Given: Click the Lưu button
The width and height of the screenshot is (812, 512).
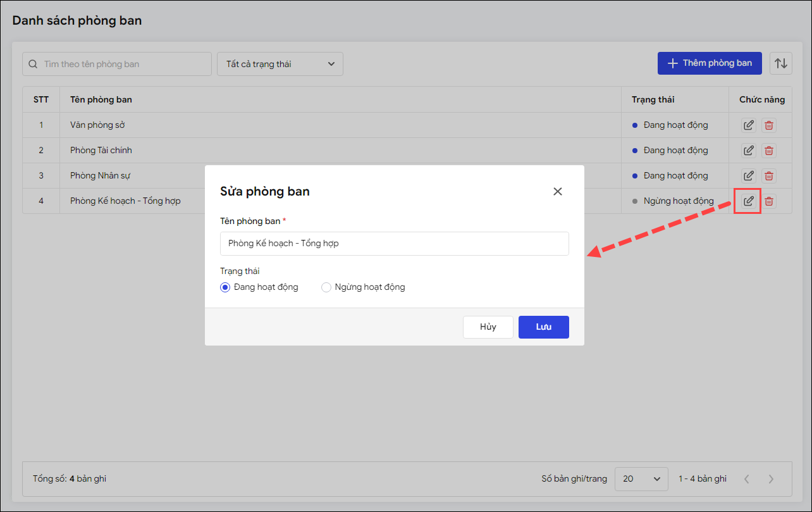Looking at the screenshot, I should tap(543, 327).
